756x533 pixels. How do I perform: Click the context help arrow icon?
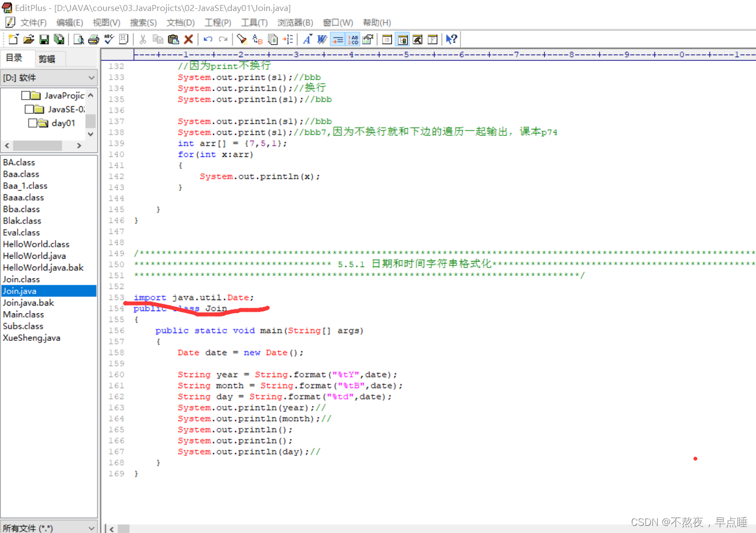[x=452, y=39]
